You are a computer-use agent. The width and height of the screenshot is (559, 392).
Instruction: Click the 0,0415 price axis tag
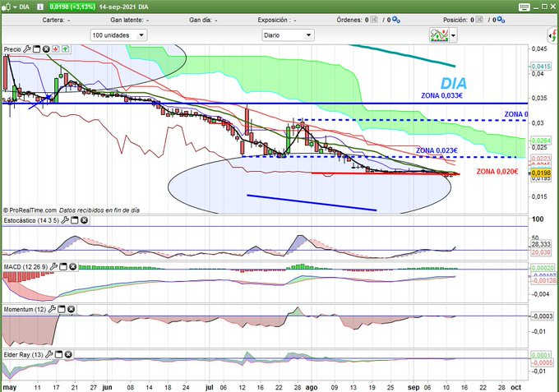pos(540,67)
